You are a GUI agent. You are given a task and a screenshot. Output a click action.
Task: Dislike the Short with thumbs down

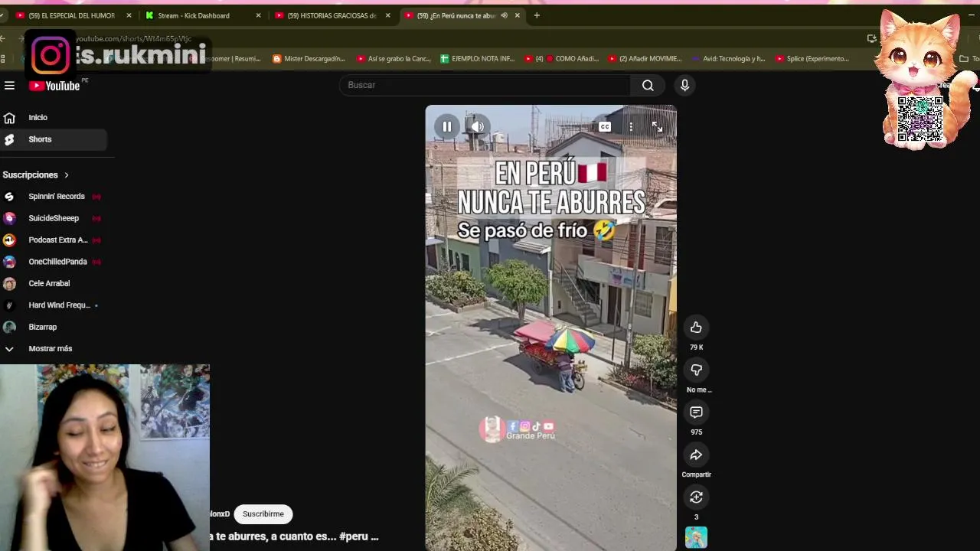[x=696, y=370]
